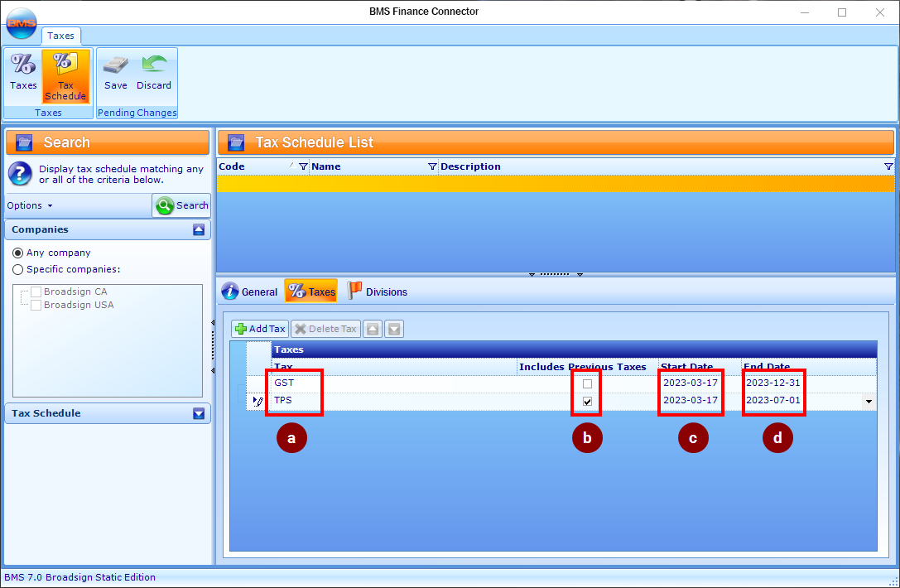
Task: Maximize the BMS Finance Connector window
Action: click(842, 12)
